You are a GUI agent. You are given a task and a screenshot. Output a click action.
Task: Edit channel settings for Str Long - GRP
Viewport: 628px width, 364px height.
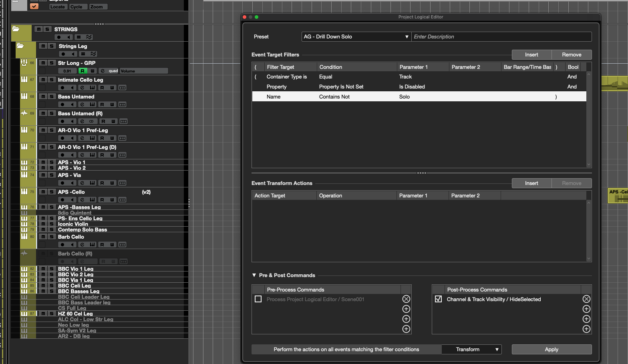point(103,71)
